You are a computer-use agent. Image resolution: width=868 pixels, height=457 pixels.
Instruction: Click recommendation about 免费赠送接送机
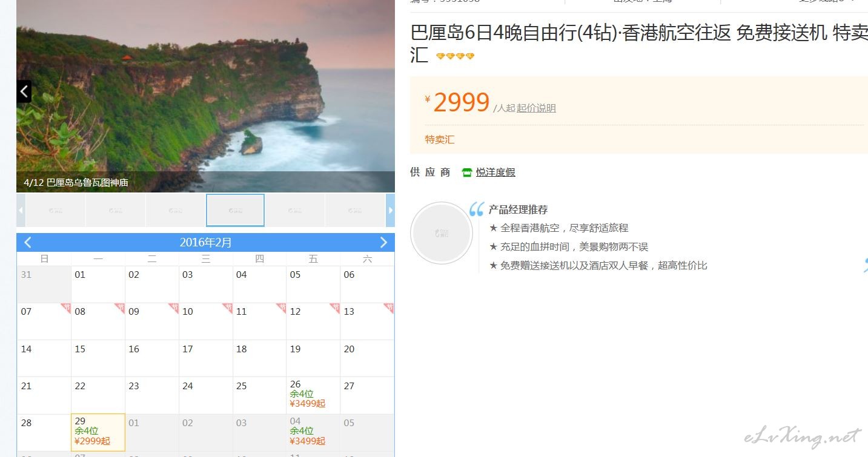point(598,266)
